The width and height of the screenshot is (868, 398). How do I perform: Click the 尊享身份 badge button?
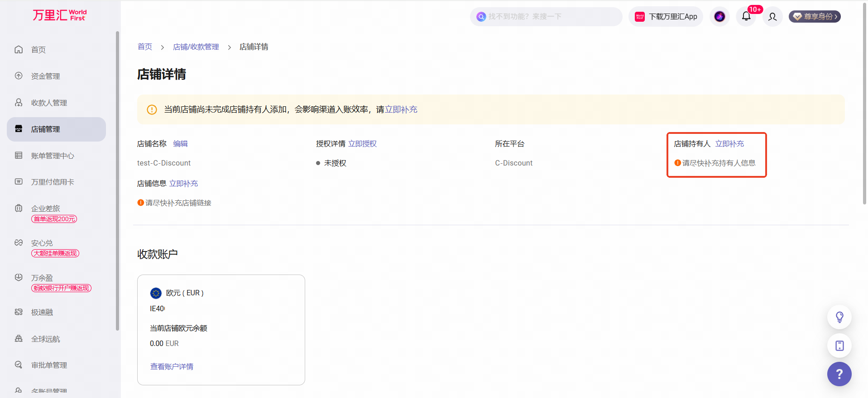[815, 17]
